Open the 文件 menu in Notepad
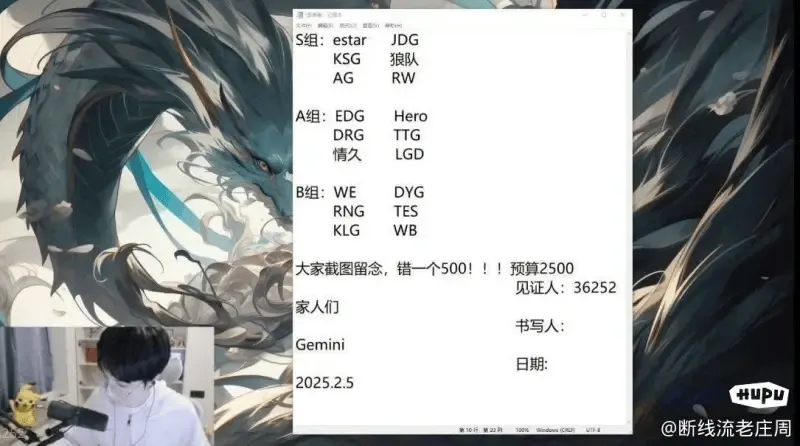 point(304,26)
